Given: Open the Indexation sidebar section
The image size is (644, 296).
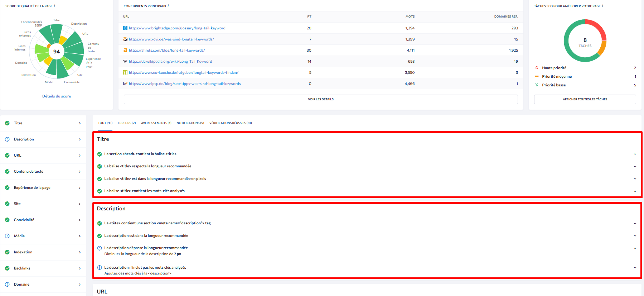Looking at the screenshot, I should pyautogui.click(x=43, y=252).
